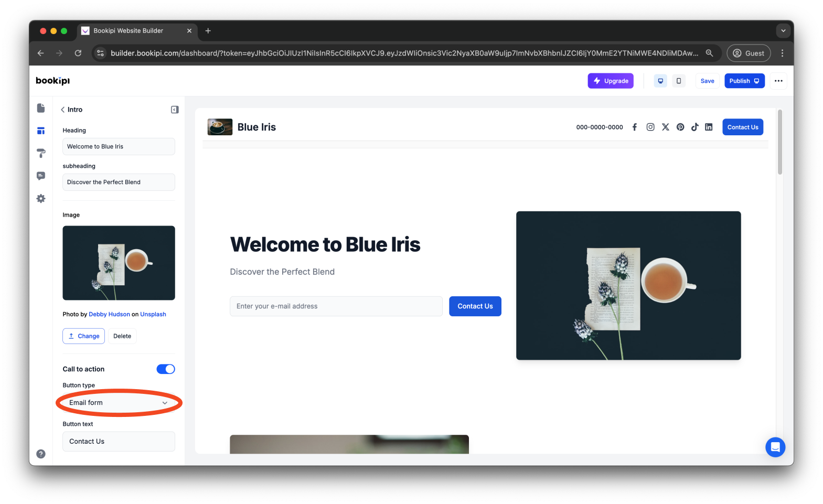Reload the browser page
This screenshot has width=823, height=504.
tap(78, 53)
